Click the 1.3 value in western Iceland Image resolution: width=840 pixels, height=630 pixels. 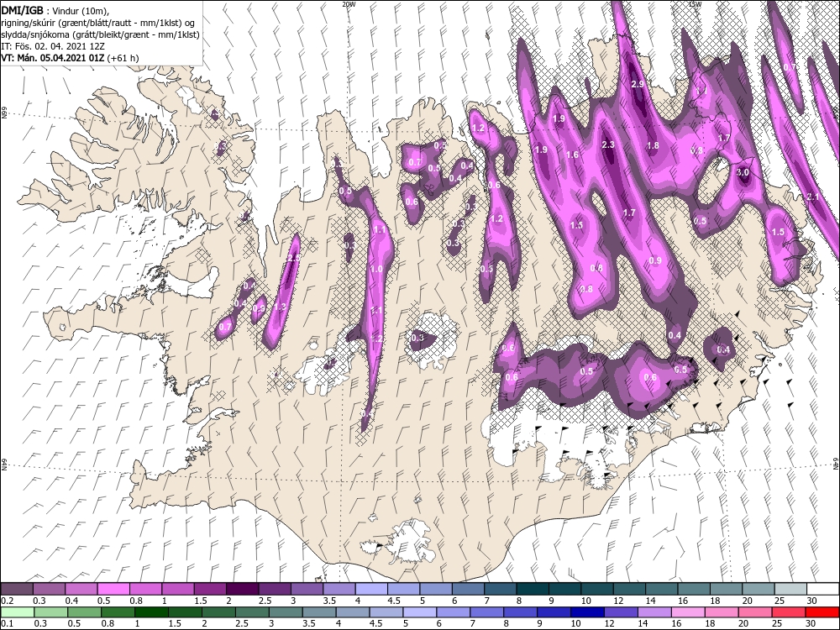click(x=280, y=307)
